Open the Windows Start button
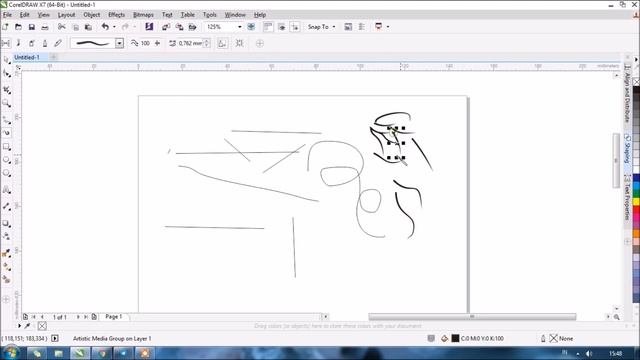640x360 pixels. 11,353
